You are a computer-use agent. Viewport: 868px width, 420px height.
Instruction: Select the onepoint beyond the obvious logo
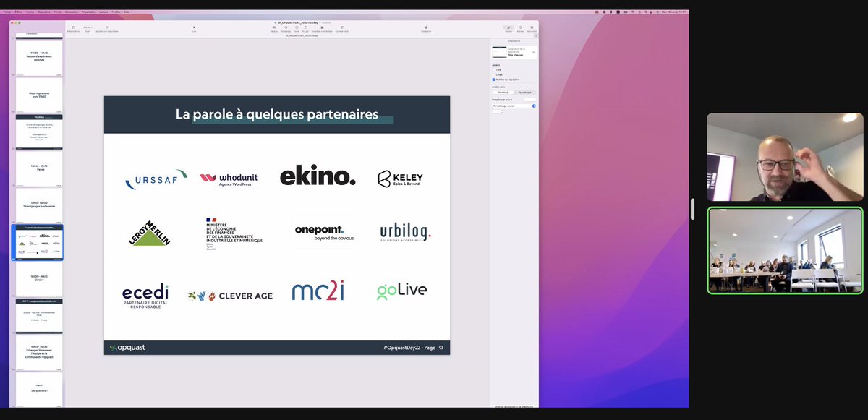(x=323, y=233)
